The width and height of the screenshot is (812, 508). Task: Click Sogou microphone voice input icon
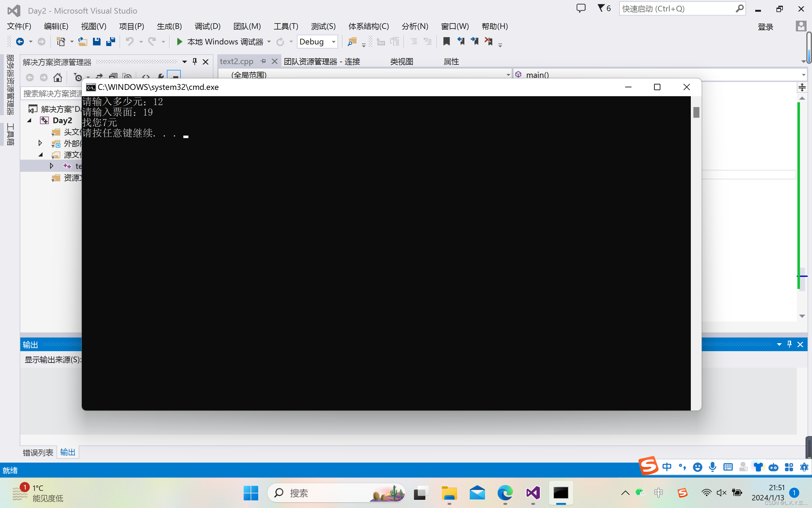point(713,467)
